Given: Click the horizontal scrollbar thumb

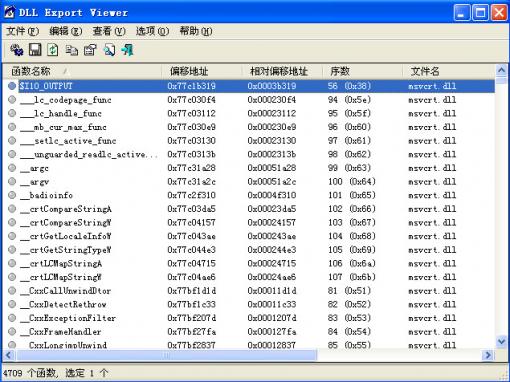Looking at the screenshot, I should [166, 355].
